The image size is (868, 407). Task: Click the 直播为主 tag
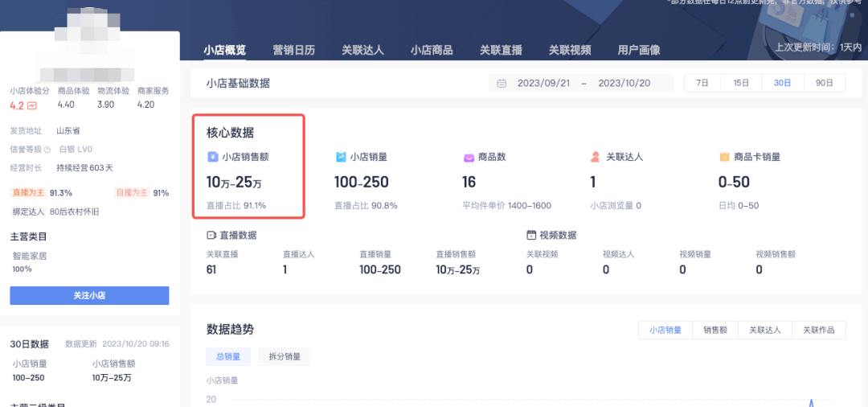[28, 193]
